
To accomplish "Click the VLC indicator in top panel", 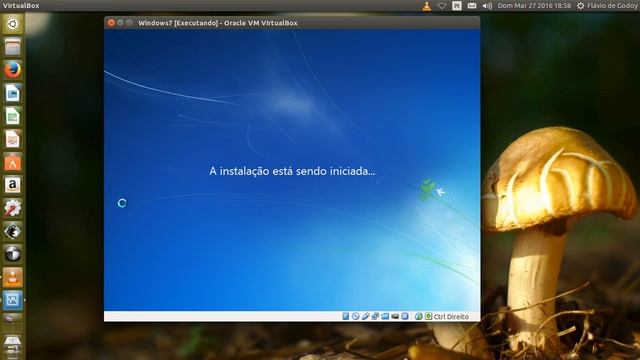I will [427, 6].
